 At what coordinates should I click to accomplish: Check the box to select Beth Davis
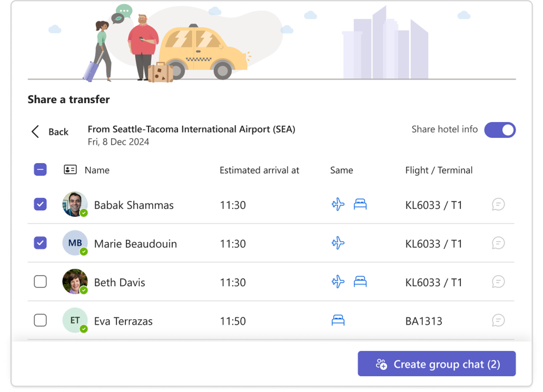click(x=40, y=282)
